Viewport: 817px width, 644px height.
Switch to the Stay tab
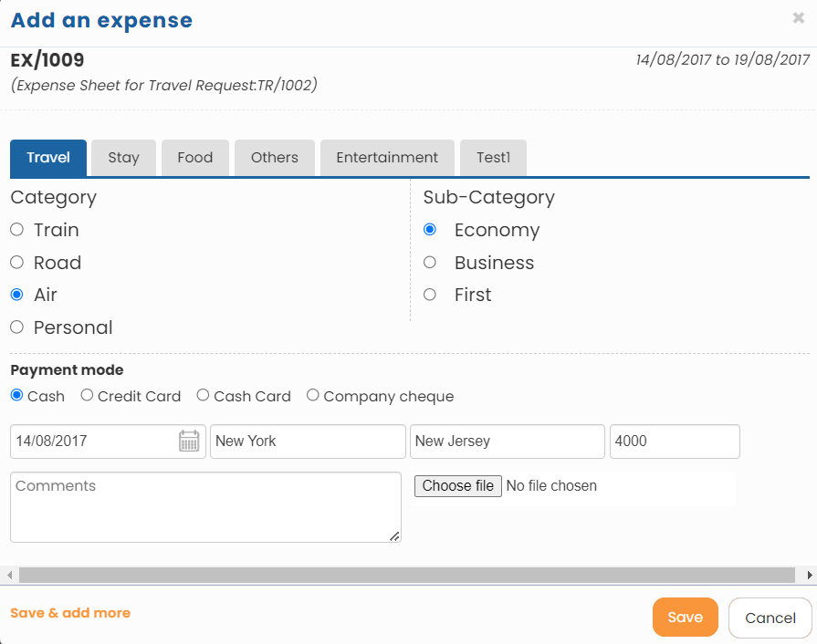pyautogui.click(x=123, y=157)
